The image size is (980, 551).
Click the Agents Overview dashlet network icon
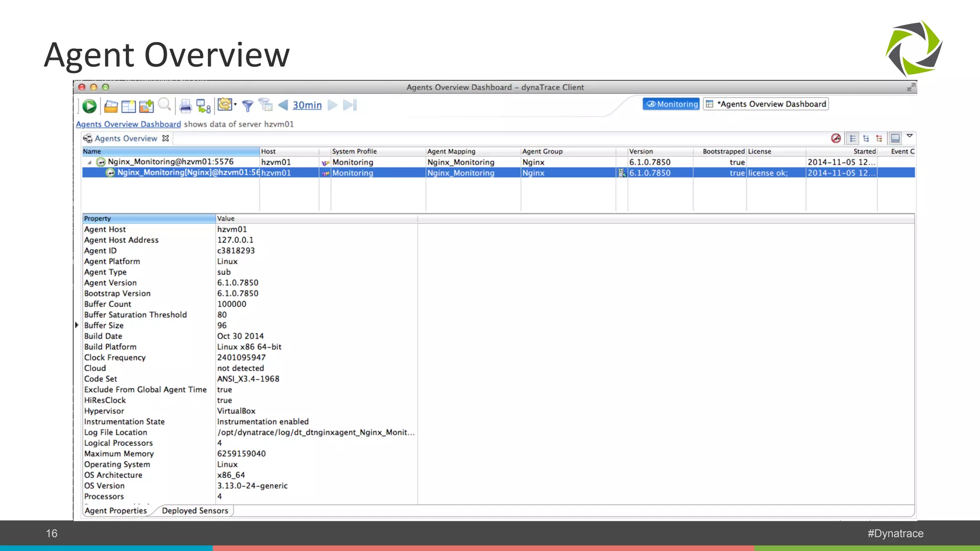point(88,138)
